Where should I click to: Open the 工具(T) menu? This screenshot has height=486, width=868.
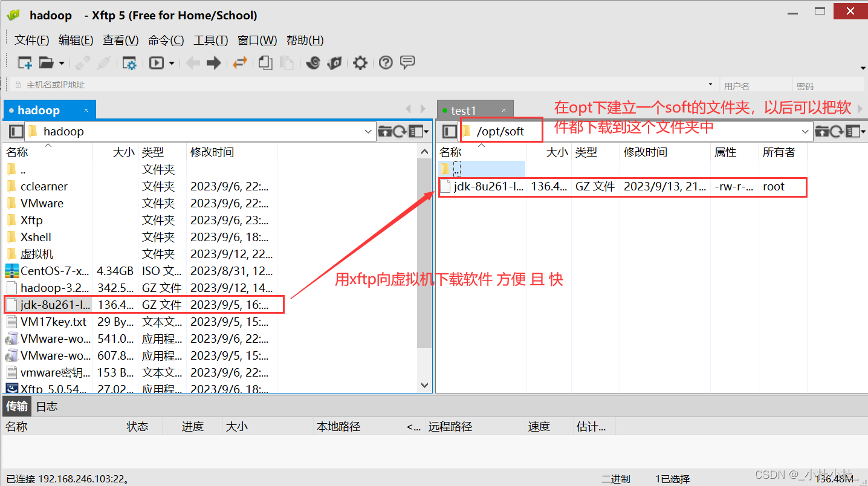coord(210,40)
